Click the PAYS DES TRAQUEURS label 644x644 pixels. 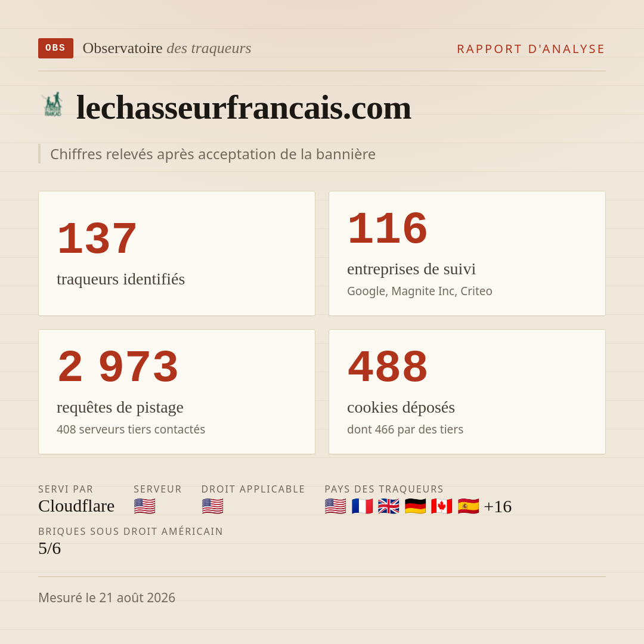(x=384, y=489)
